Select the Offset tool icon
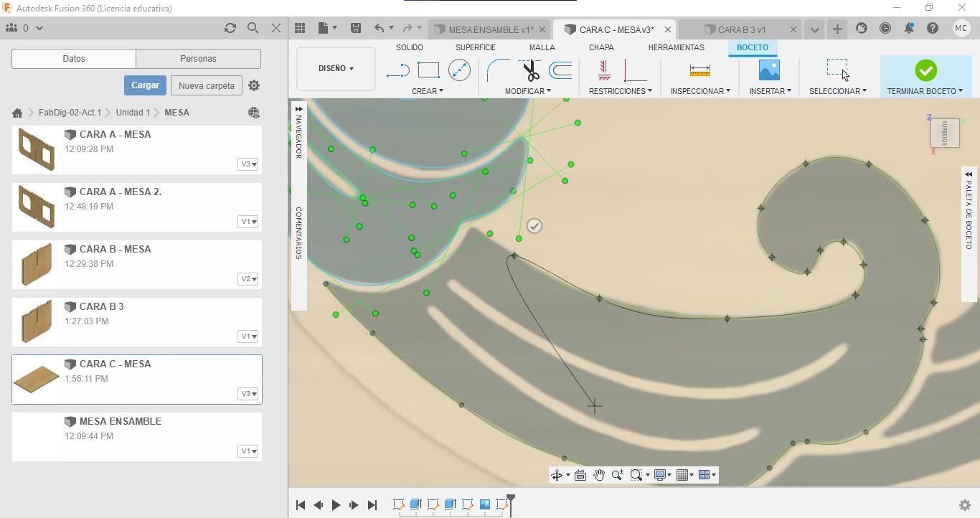Viewport: 980px width, 518px height. pyautogui.click(x=560, y=70)
